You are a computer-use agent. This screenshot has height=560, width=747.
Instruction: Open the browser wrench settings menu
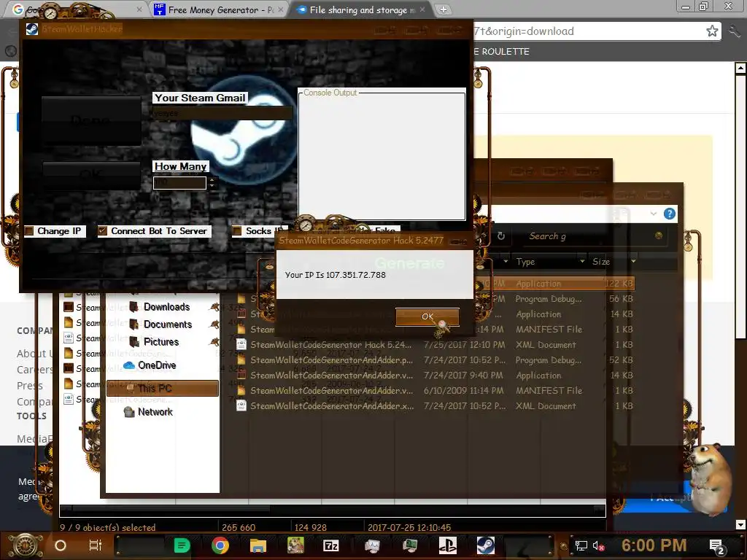pyautogui.click(x=734, y=31)
